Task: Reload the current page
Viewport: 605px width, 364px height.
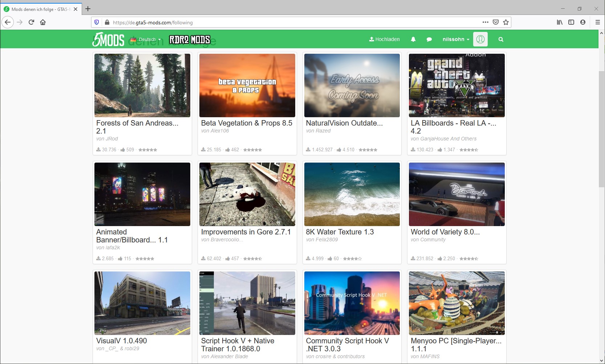Action: coord(31,22)
